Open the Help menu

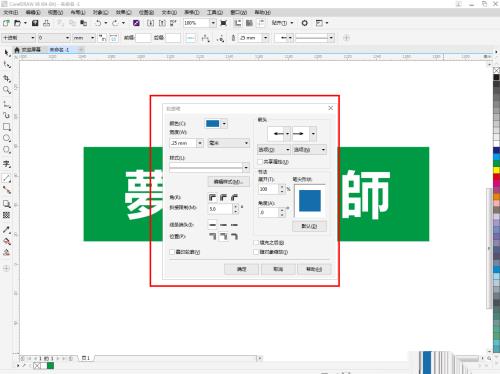[x=262, y=12]
